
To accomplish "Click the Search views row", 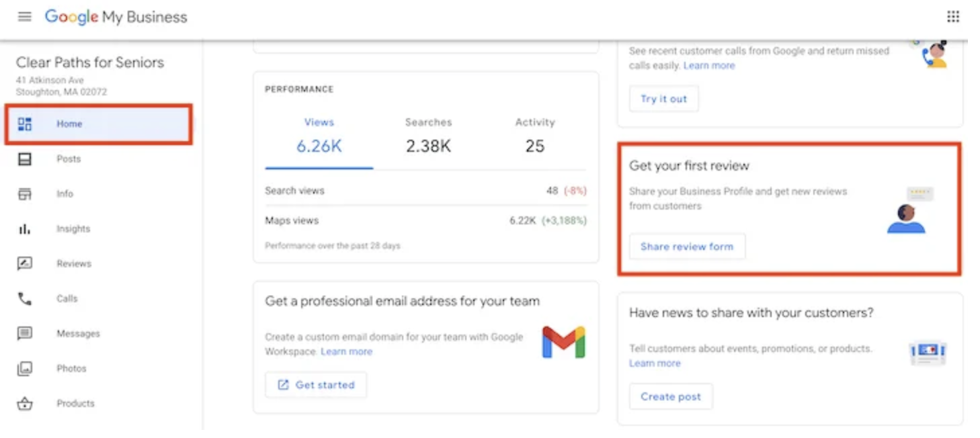I will coord(425,191).
